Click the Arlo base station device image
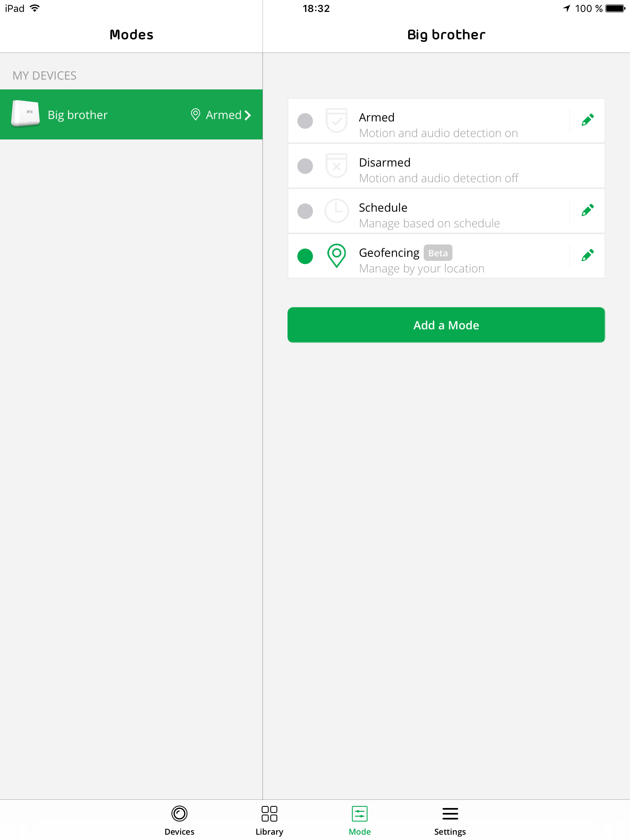Image resolution: width=630 pixels, height=840 pixels. tap(25, 114)
